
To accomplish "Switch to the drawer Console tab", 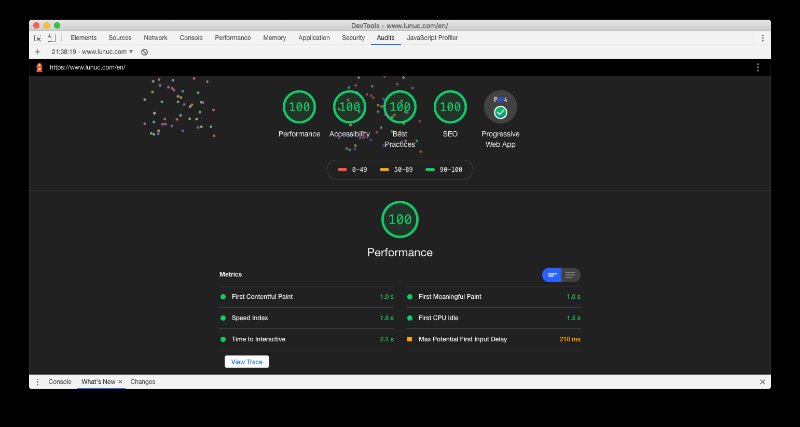I will (x=60, y=382).
